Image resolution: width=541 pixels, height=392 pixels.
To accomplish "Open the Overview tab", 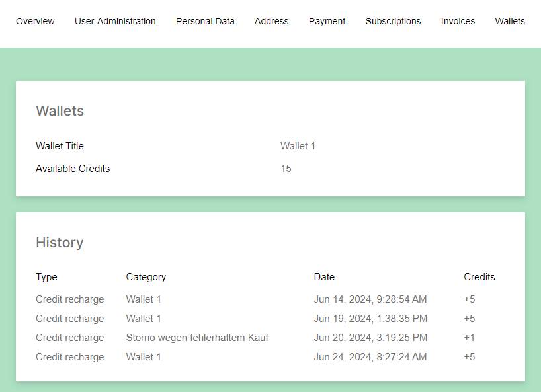I will point(35,21).
